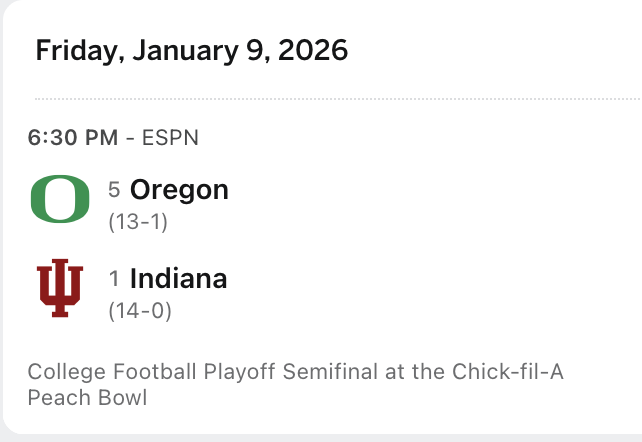Viewport: 642px width, 442px height.
Task: Open the Oregon team link
Action: 179,190
